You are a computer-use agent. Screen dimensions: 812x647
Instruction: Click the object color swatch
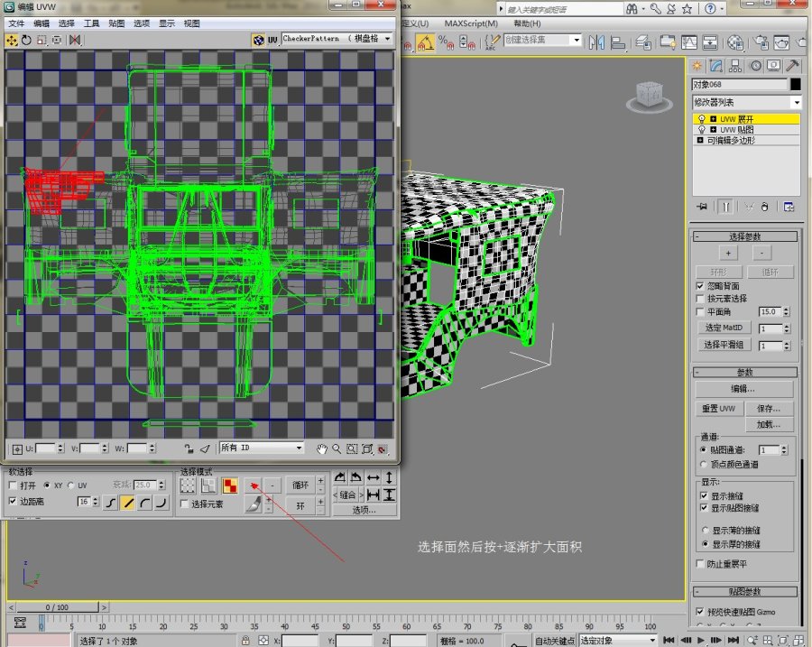(795, 84)
